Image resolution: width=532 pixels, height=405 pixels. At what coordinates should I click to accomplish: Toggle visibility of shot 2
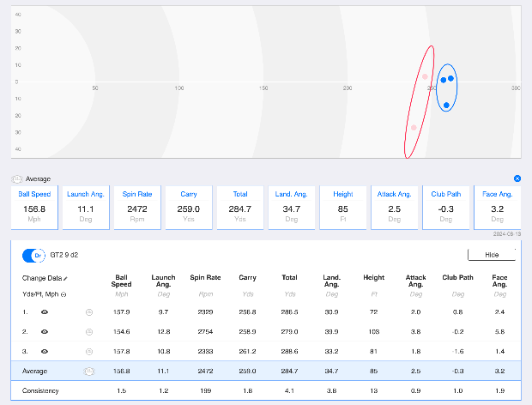tap(43, 331)
